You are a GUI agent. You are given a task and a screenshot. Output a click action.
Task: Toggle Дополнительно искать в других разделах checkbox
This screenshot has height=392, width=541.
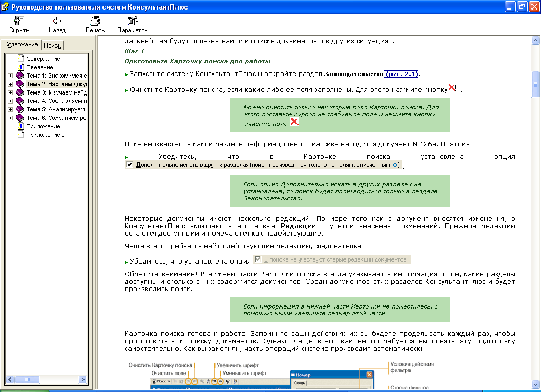pyautogui.click(x=129, y=165)
